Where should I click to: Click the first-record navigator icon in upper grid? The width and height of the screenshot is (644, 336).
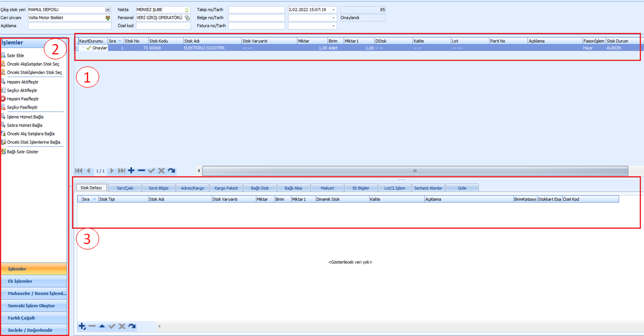point(78,171)
